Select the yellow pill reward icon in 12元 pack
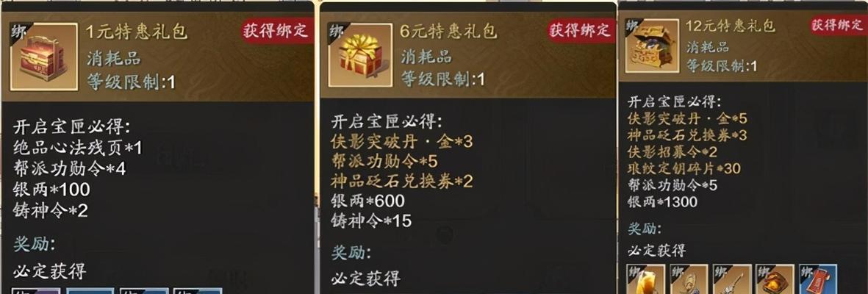 [645, 279]
